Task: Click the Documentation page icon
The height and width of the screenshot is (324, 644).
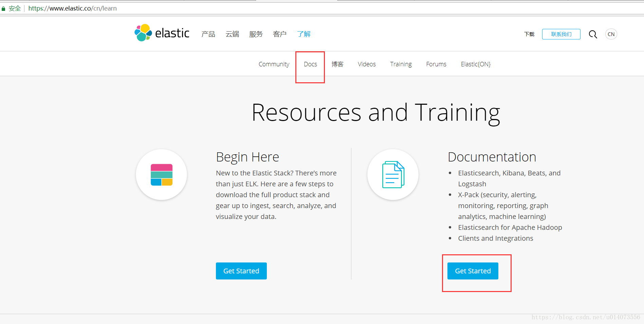Action: click(x=393, y=175)
